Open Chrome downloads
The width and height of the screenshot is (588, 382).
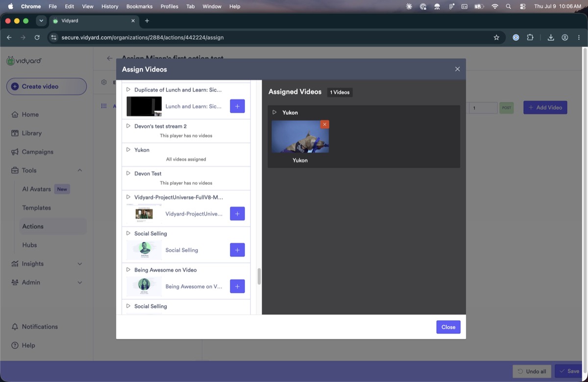551,37
